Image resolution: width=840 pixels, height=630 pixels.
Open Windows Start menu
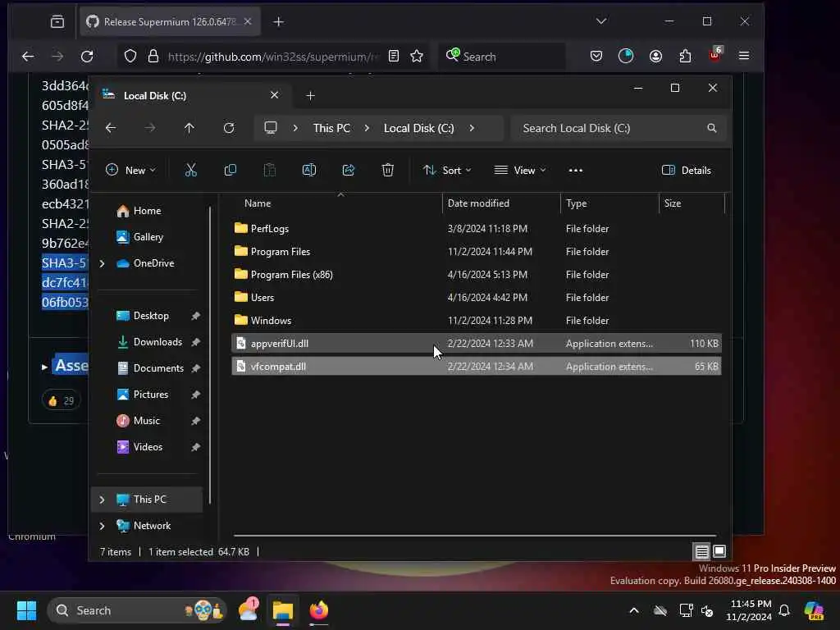[x=26, y=610]
